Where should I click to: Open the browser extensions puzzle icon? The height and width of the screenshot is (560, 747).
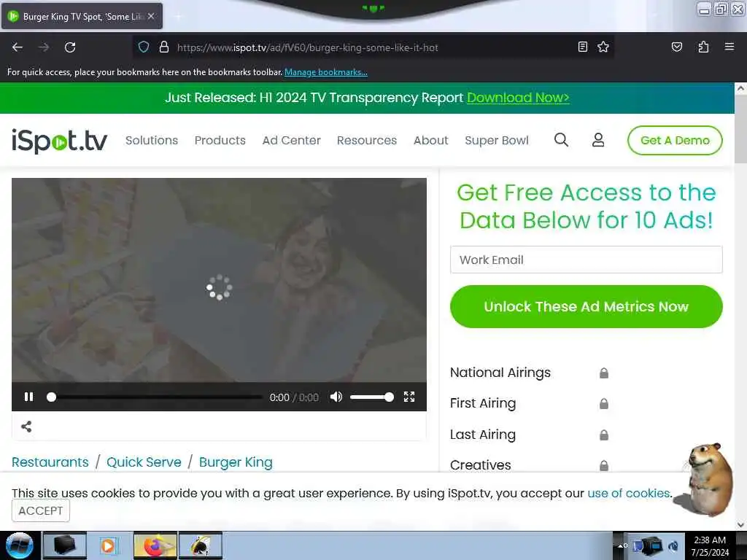coord(703,47)
